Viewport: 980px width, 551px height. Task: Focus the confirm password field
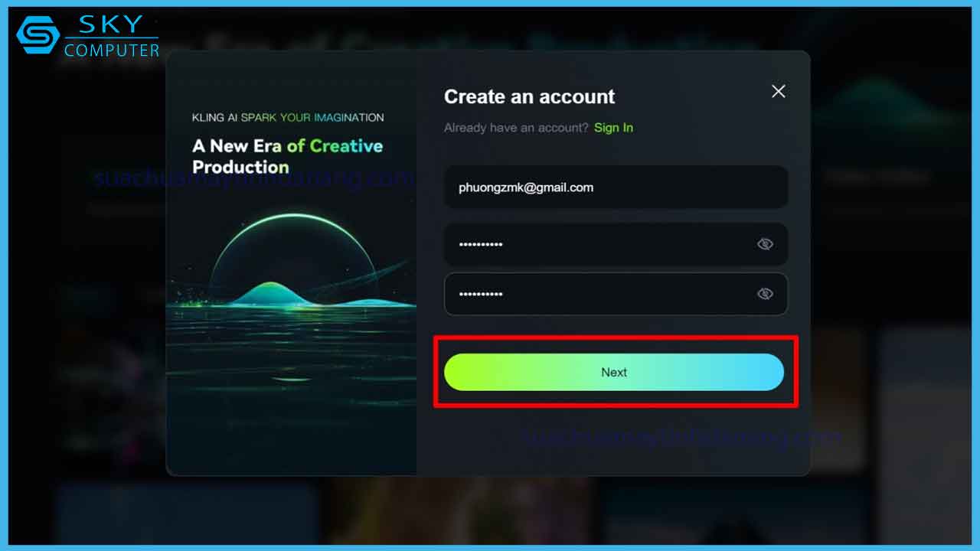pyautogui.click(x=616, y=294)
